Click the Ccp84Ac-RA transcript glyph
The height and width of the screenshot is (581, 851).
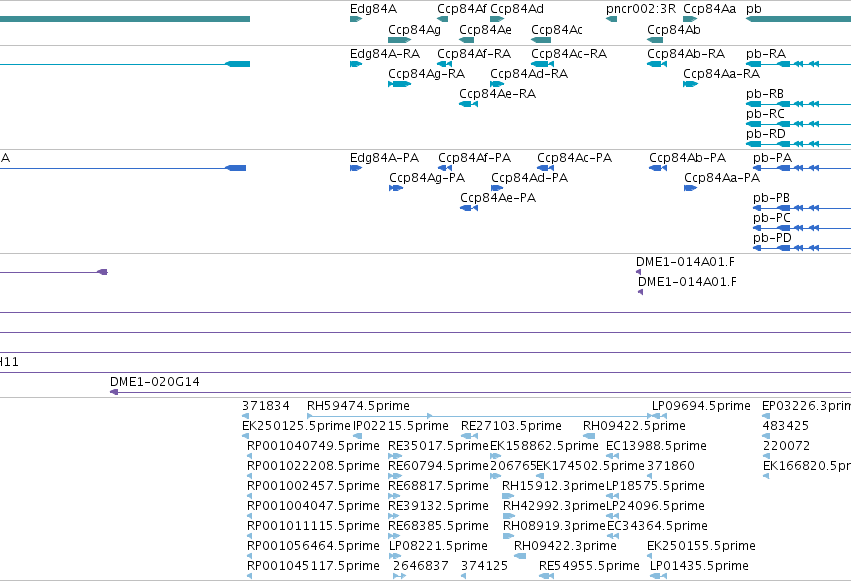click(x=542, y=64)
